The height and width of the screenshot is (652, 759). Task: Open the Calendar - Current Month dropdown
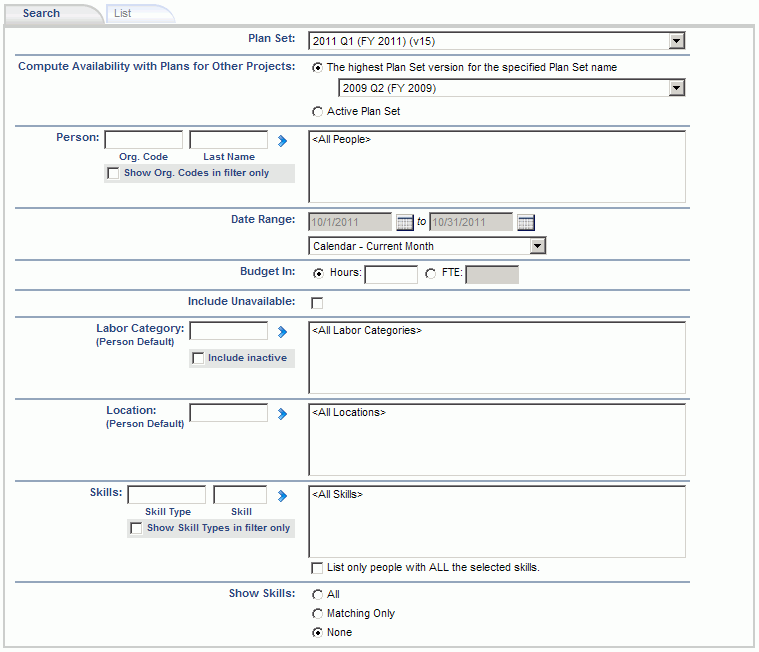point(537,246)
